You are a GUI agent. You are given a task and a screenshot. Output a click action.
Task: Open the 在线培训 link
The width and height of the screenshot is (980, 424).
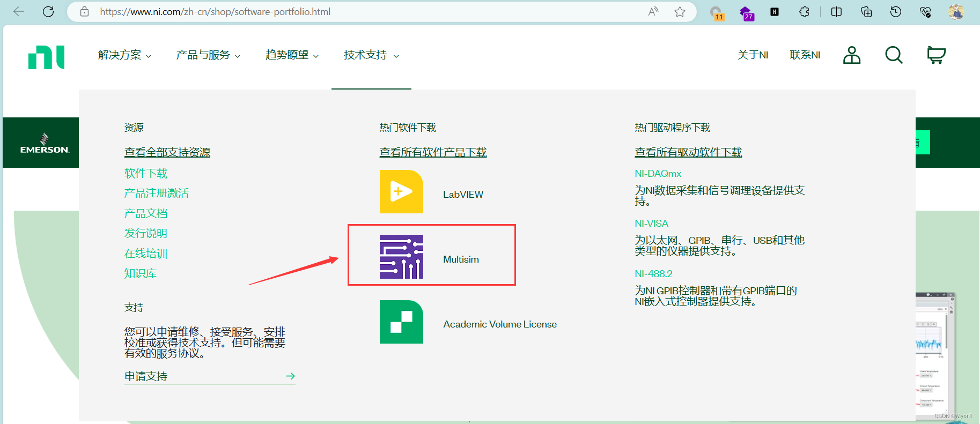146,254
